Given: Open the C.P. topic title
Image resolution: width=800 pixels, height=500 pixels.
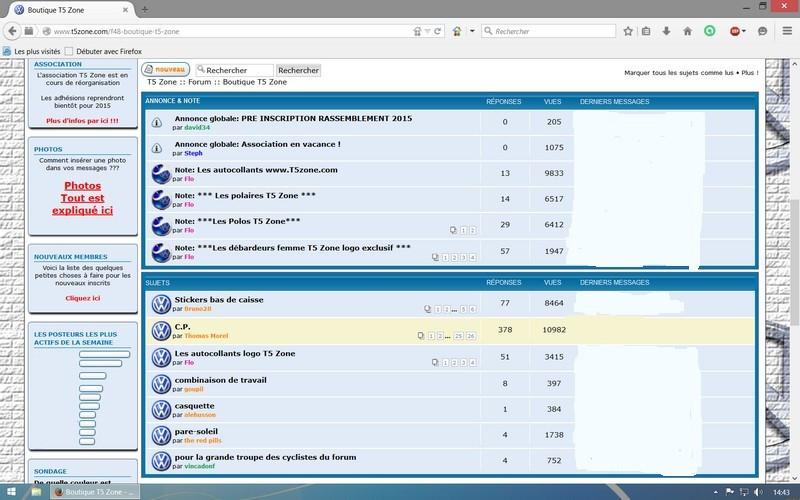Looking at the screenshot, I should tap(182, 327).
